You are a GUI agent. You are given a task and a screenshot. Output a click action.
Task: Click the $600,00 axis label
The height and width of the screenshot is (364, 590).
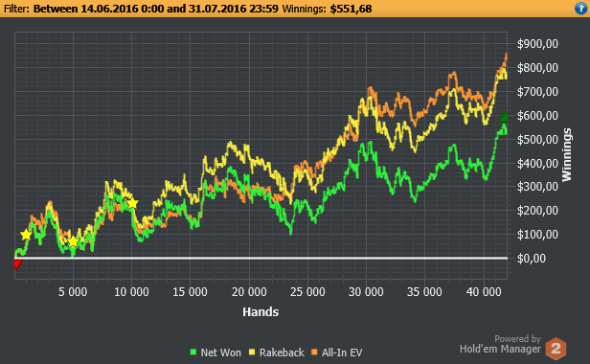[x=537, y=116]
